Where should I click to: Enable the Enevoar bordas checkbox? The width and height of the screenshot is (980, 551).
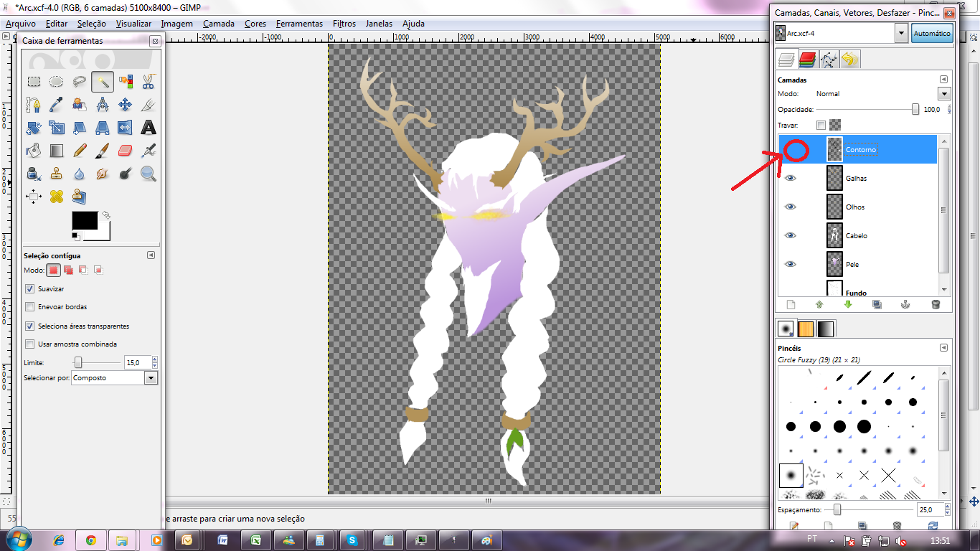30,307
